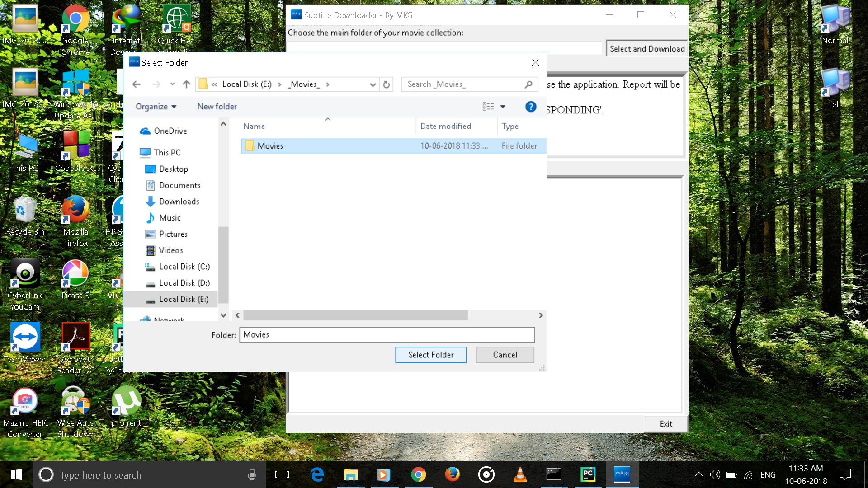The image size is (868, 488).
Task: Open File Explorer from the taskbar
Action: pos(350,474)
